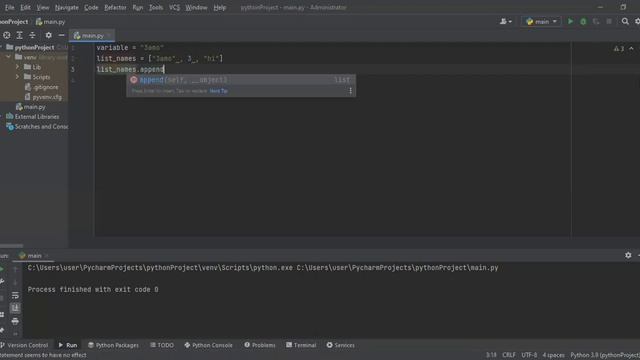Viewport: 640px width, 360px height.
Task: Open the main run configuration dropdown
Action: click(541, 21)
